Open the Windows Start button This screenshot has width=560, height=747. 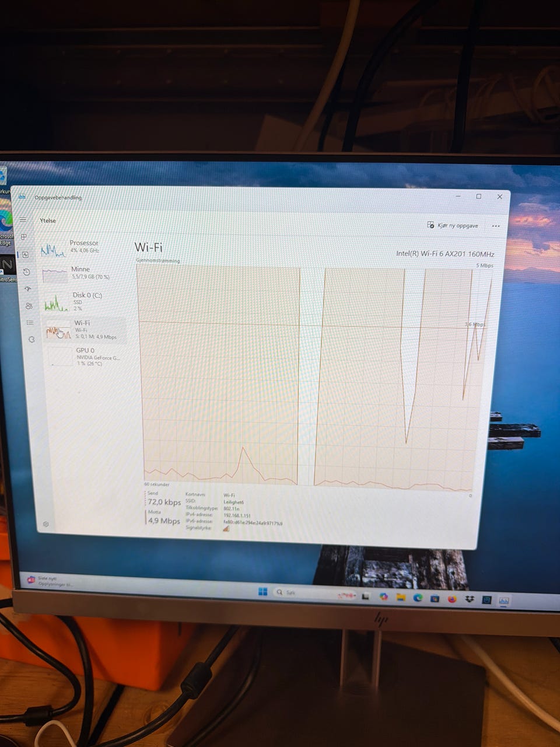[x=262, y=592]
